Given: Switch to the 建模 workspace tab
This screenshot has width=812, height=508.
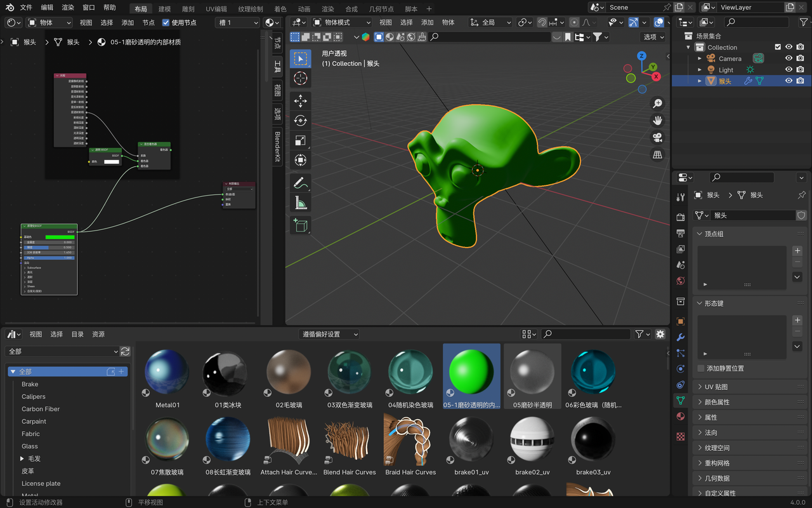Looking at the screenshot, I should click(164, 9).
